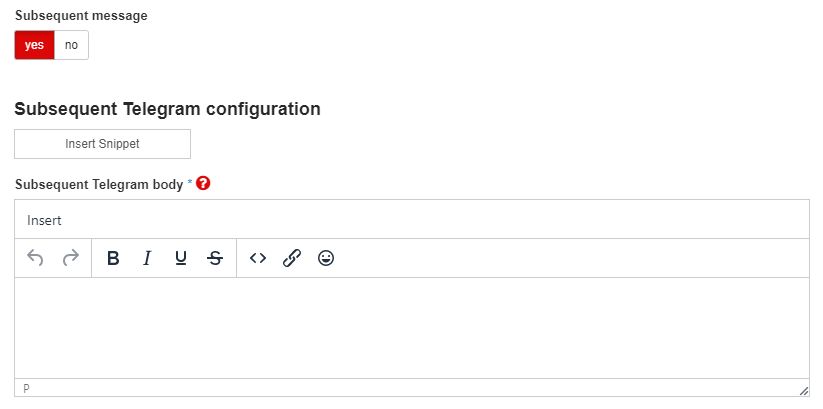The width and height of the screenshot is (823, 409).
Task: Click the Subsequent Telegram body label
Action: pos(98,185)
